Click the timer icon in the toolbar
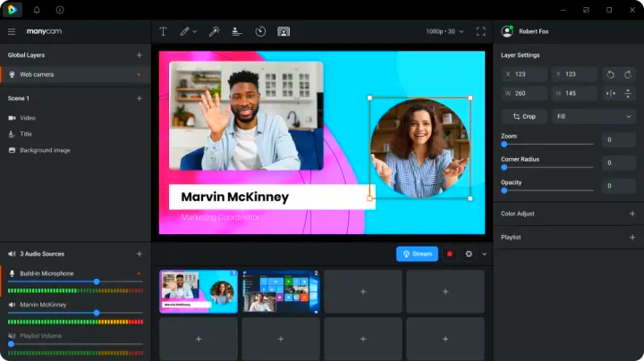This screenshot has width=644, height=361. pyautogui.click(x=260, y=31)
